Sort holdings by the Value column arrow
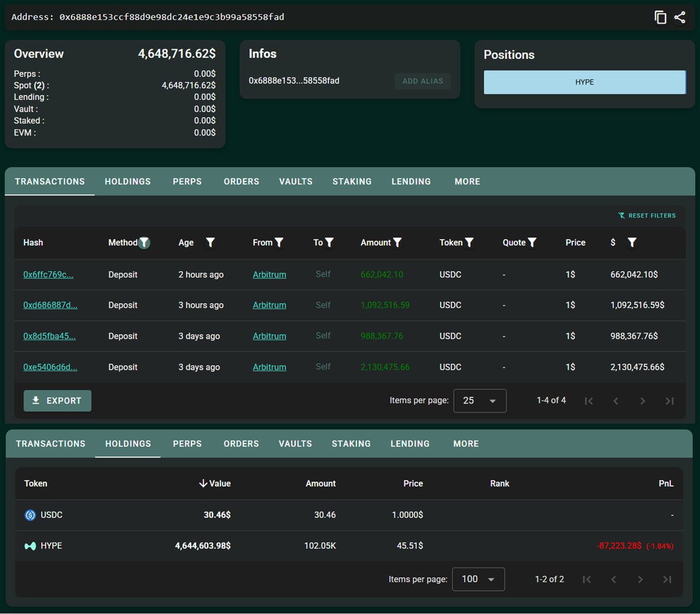 [203, 483]
